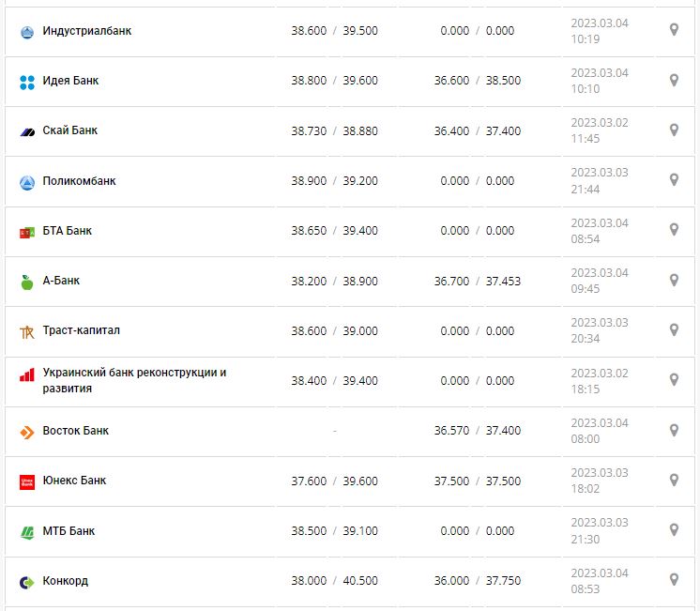Click Восток Банк rate 36.570 / 37.400
700x611 pixels.
(x=477, y=431)
